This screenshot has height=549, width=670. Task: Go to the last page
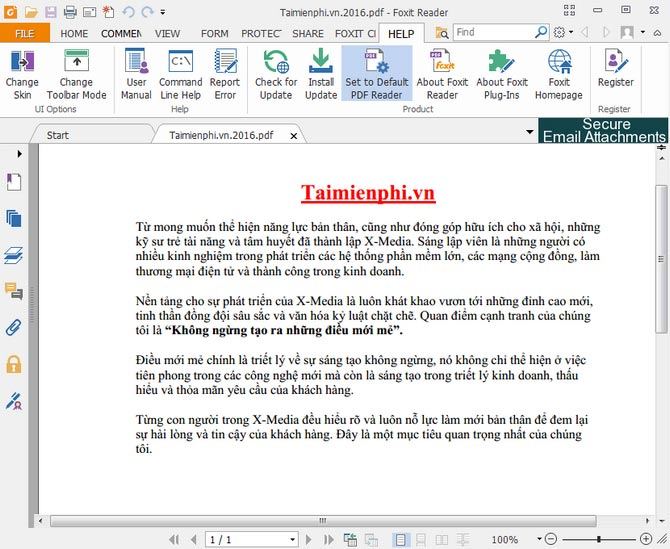[329, 540]
